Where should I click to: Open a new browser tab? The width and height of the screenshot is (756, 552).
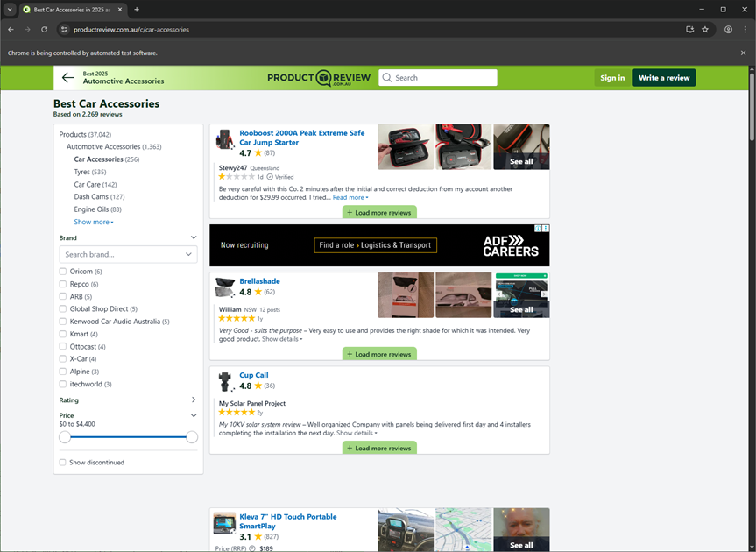tap(137, 10)
